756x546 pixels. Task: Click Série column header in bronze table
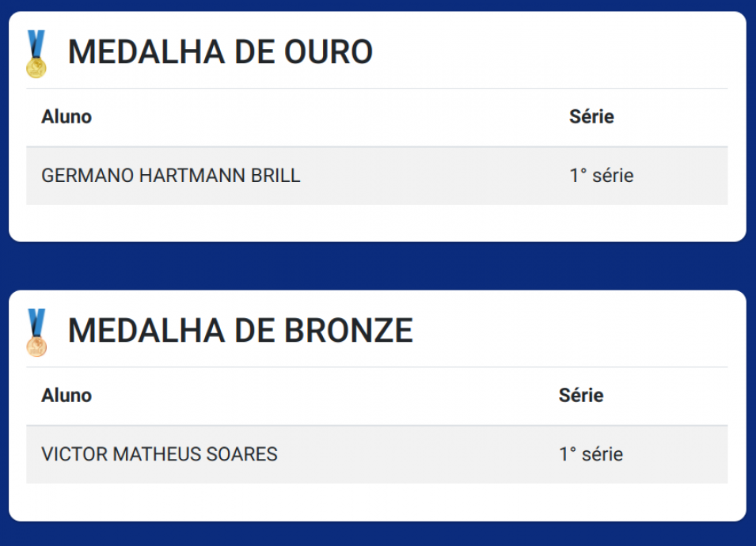[581, 395]
